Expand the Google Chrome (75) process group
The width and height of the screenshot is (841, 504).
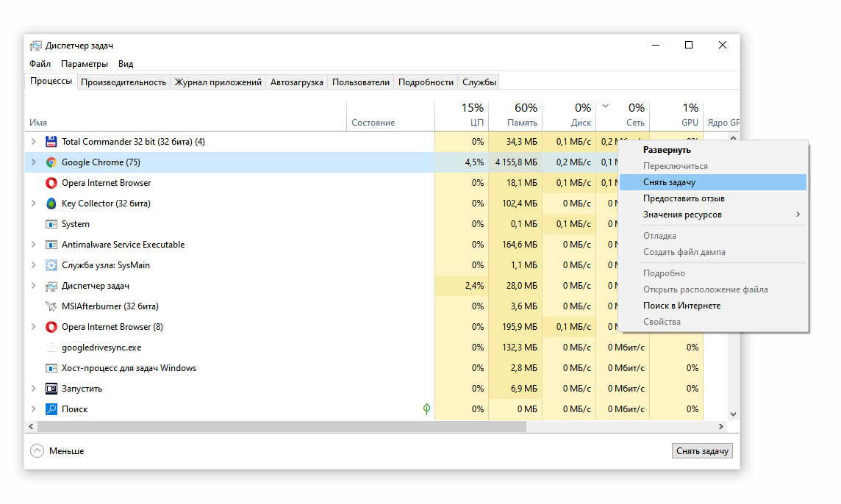coord(33,162)
